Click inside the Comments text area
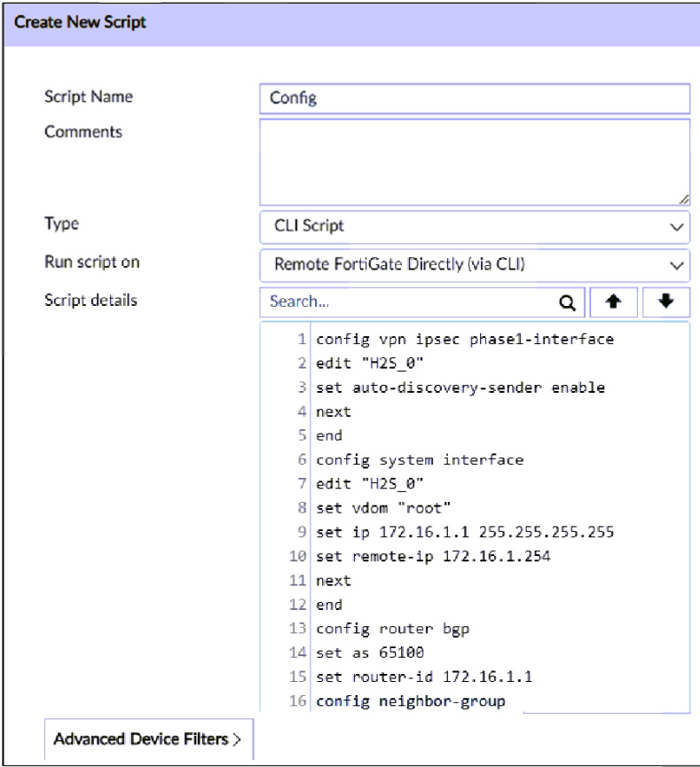This screenshot has width=700, height=767. pos(474,162)
